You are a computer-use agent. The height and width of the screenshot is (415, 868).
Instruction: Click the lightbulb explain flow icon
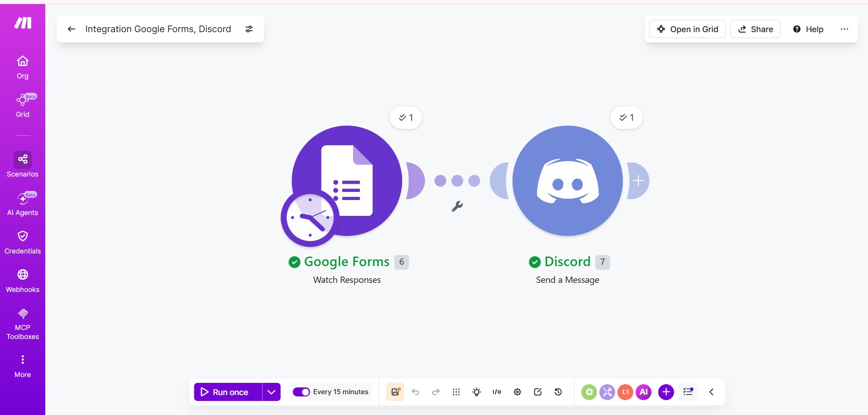coord(477,392)
